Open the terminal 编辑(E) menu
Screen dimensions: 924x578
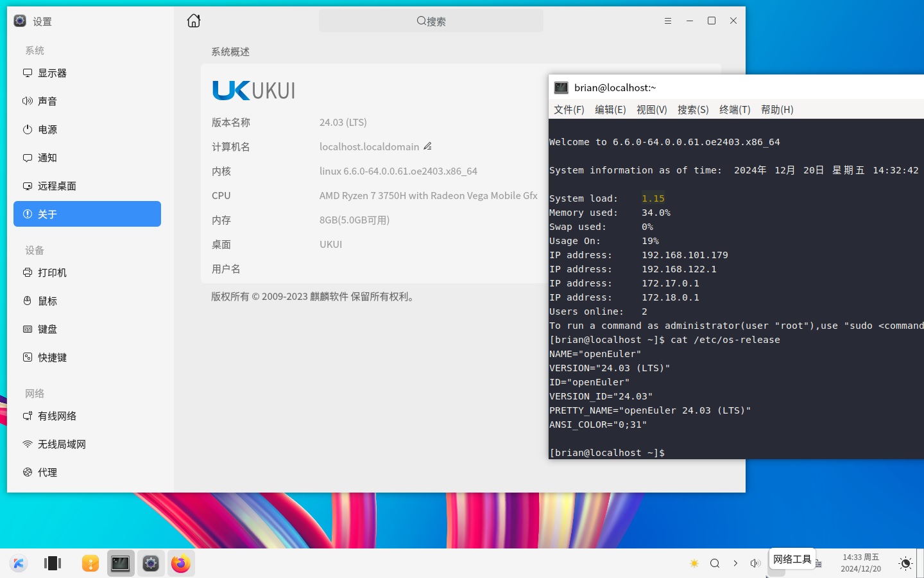tap(610, 110)
